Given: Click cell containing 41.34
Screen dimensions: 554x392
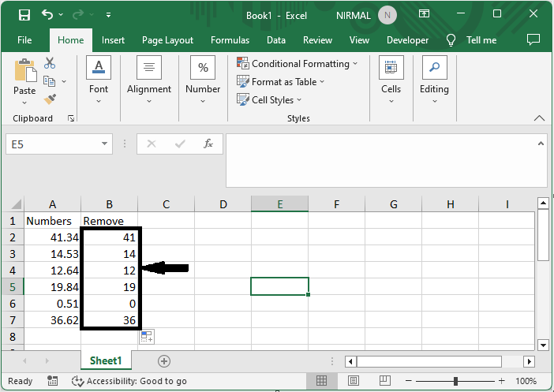Looking at the screenshot, I should coord(52,237).
